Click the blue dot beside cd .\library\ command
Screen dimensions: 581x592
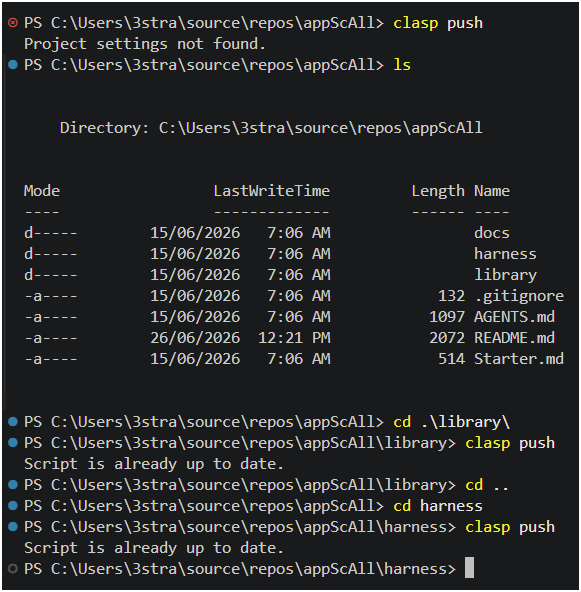[x=13, y=421]
